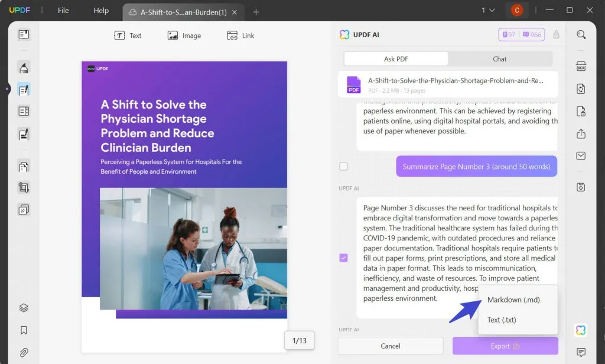605x364 pixels.
Task: Click the Summarize Page Number 3 prompt bubble
Action: pyautogui.click(x=477, y=167)
